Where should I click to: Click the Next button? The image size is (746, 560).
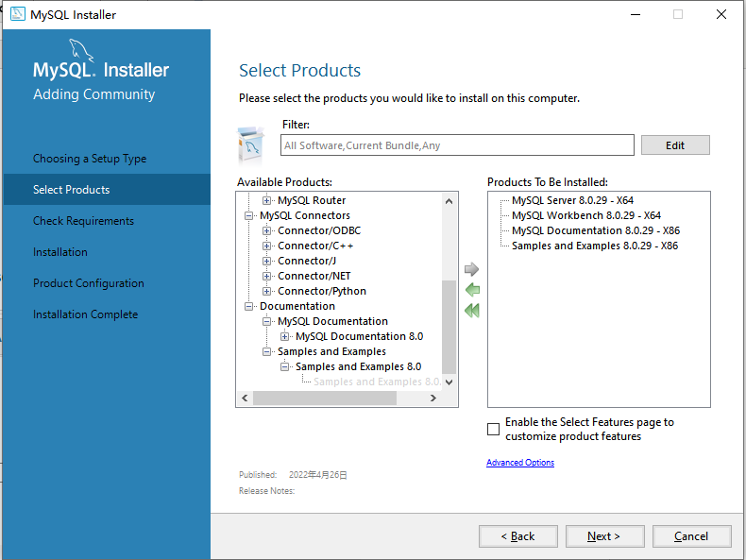tap(604, 536)
